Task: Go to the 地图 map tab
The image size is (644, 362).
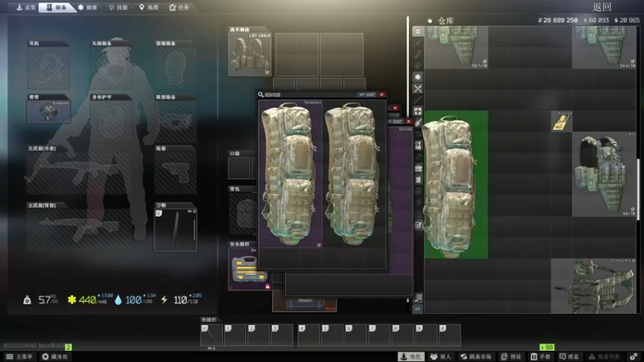Action: (148, 7)
